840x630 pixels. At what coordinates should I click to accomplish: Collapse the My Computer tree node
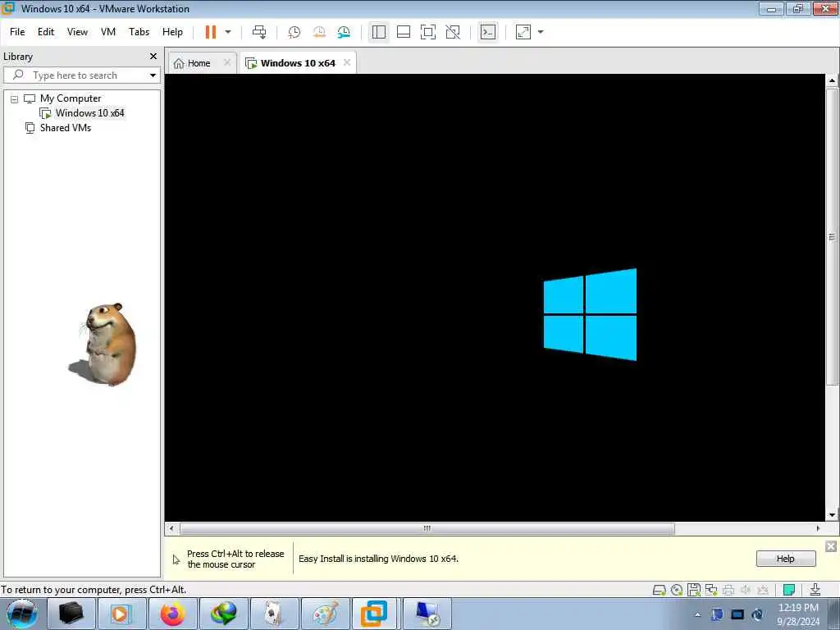(x=15, y=99)
